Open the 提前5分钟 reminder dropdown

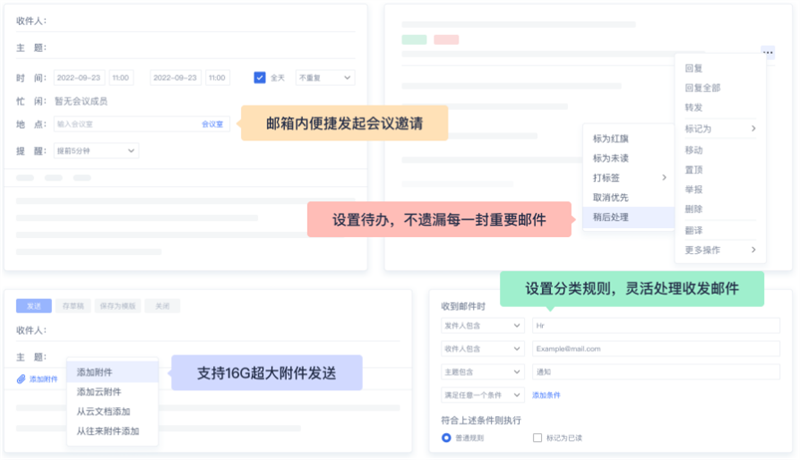pos(96,150)
